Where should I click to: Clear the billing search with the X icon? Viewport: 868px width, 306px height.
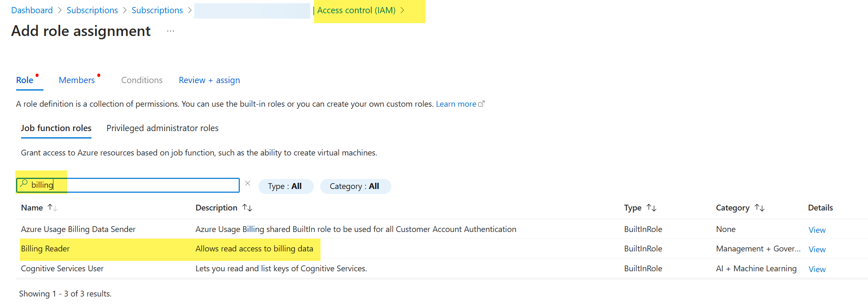[x=248, y=183]
